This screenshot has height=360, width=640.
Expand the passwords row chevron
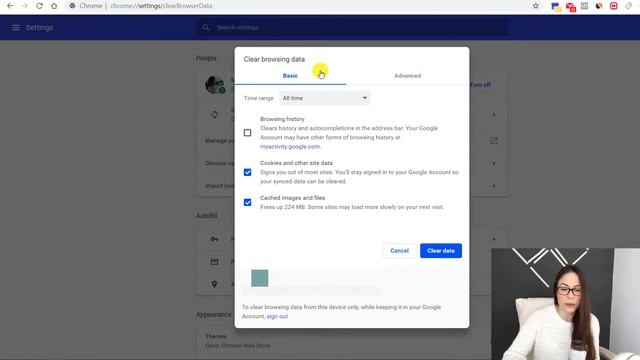(x=494, y=239)
